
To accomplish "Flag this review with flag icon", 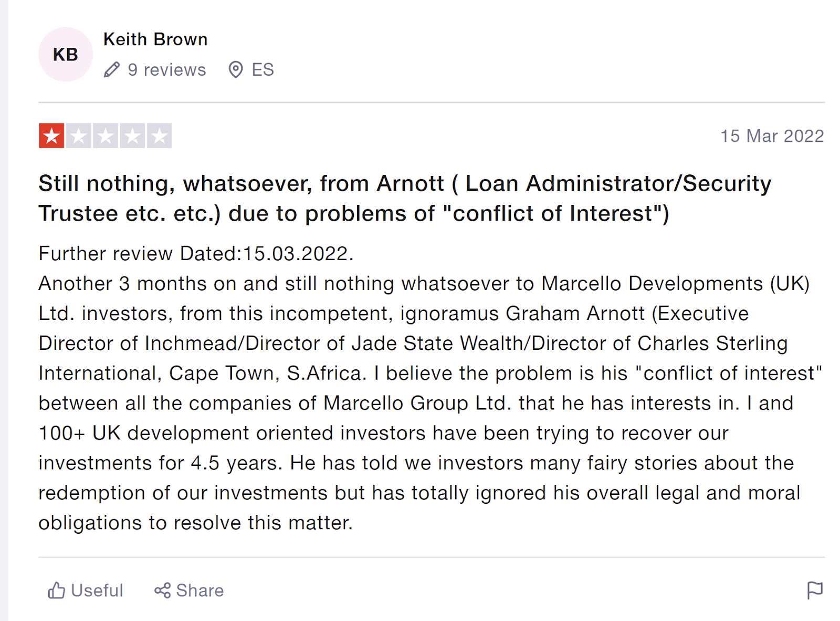I will (x=815, y=591).
